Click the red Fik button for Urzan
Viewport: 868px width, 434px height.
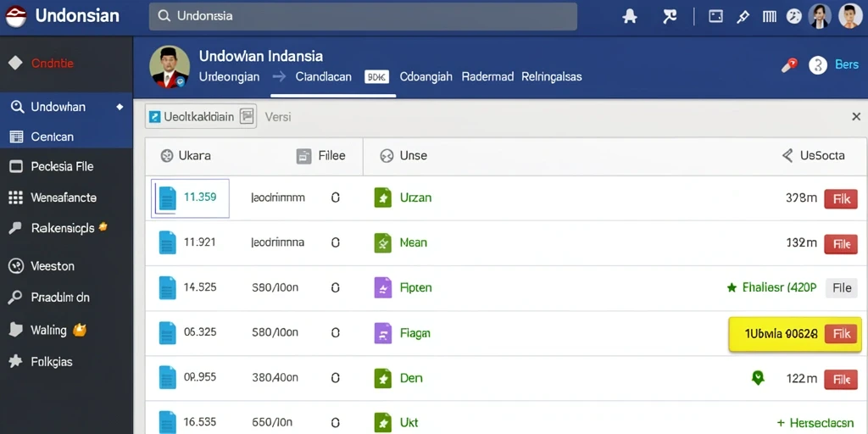point(841,198)
